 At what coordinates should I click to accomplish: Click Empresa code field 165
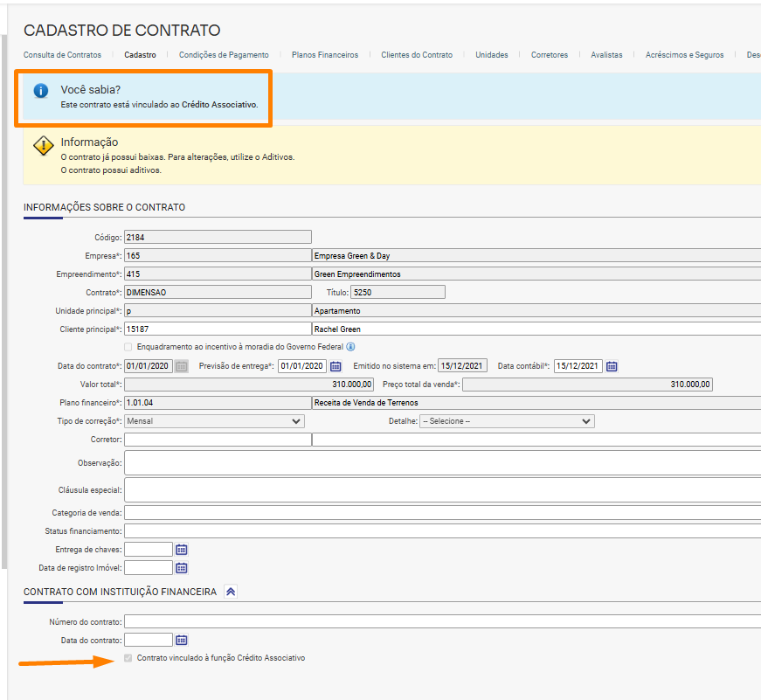pos(218,255)
